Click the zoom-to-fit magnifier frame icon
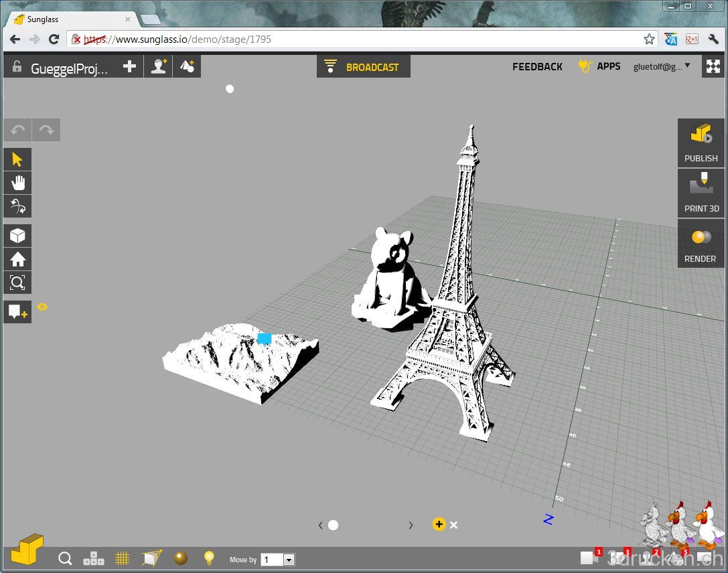728x573 pixels. tap(17, 282)
